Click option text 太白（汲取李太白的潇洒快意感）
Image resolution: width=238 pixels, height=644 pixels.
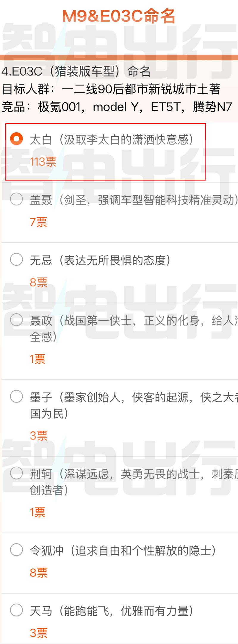pos(112,140)
